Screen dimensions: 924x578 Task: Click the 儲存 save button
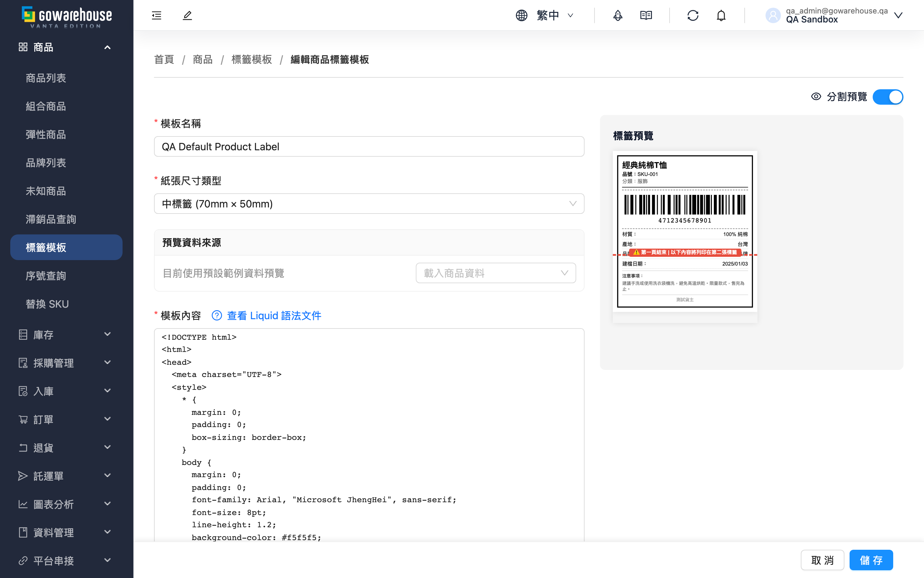871,560
